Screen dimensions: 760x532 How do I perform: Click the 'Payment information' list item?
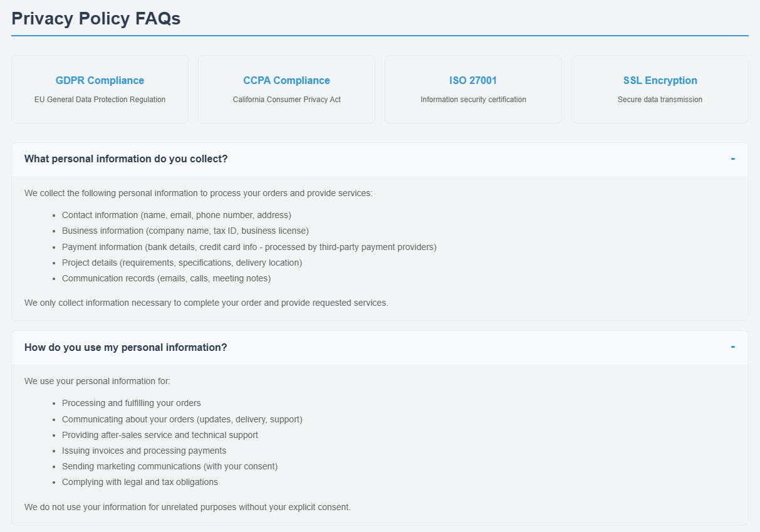coord(249,247)
